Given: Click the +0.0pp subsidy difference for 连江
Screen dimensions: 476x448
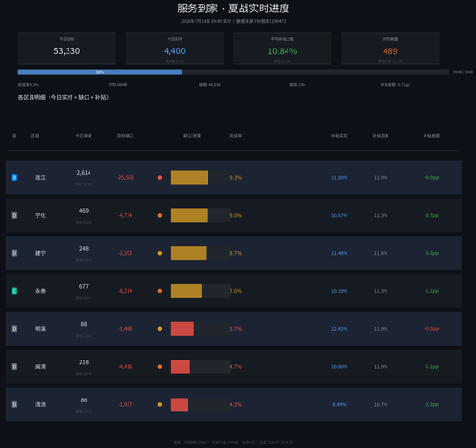Looking at the screenshot, I should pos(431,177).
